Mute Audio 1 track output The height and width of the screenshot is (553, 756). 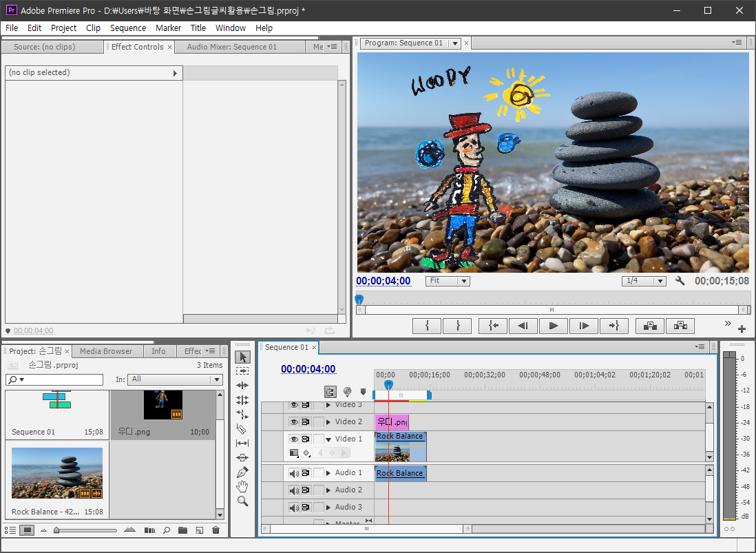pyautogui.click(x=293, y=473)
